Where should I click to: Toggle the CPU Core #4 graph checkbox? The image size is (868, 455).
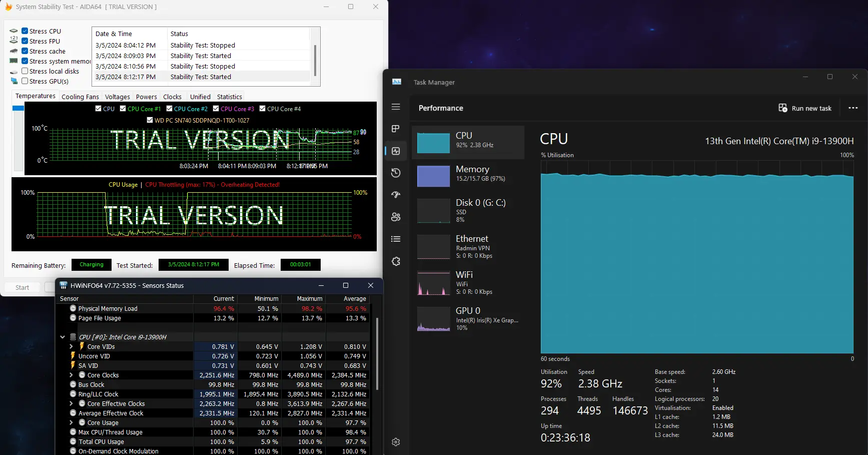tap(263, 109)
